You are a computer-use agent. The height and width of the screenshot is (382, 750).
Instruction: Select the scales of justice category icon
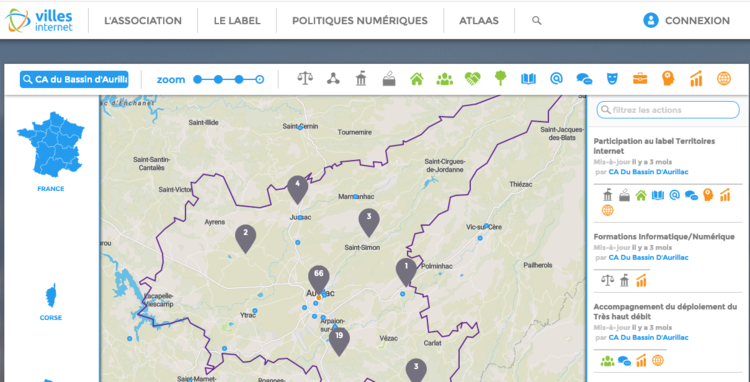coord(305,78)
